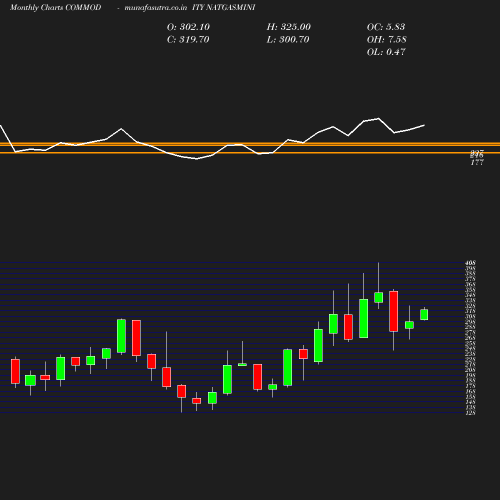Select the close value 'C: 319.70'
The width and height of the screenshot is (500, 500).
(x=188, y=40)
